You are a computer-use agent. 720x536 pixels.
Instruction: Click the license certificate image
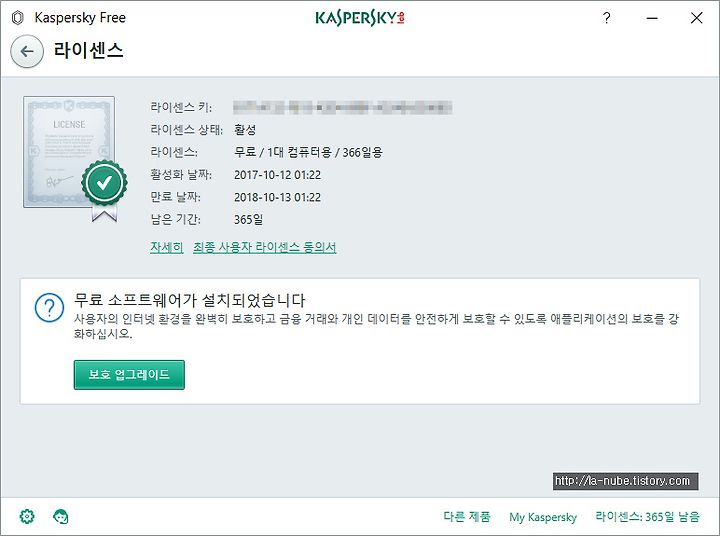click(x=75, y=158)
